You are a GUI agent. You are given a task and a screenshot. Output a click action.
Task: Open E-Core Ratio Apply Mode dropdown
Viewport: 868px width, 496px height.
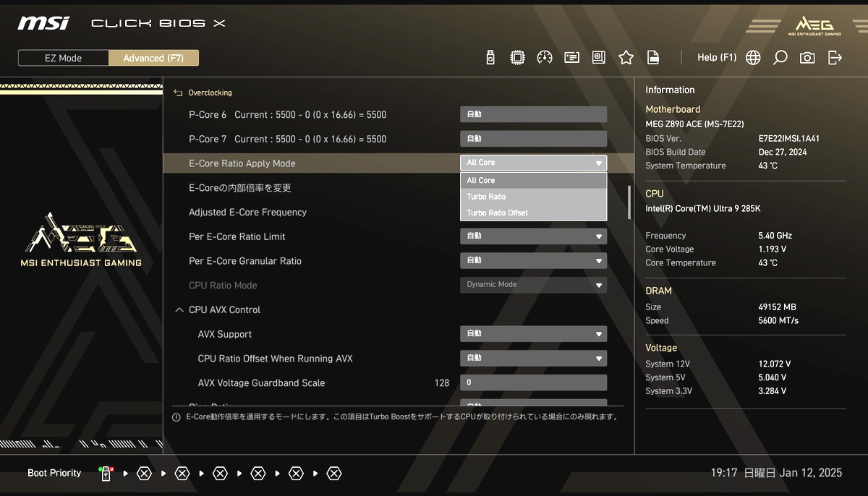click(534, 163)
